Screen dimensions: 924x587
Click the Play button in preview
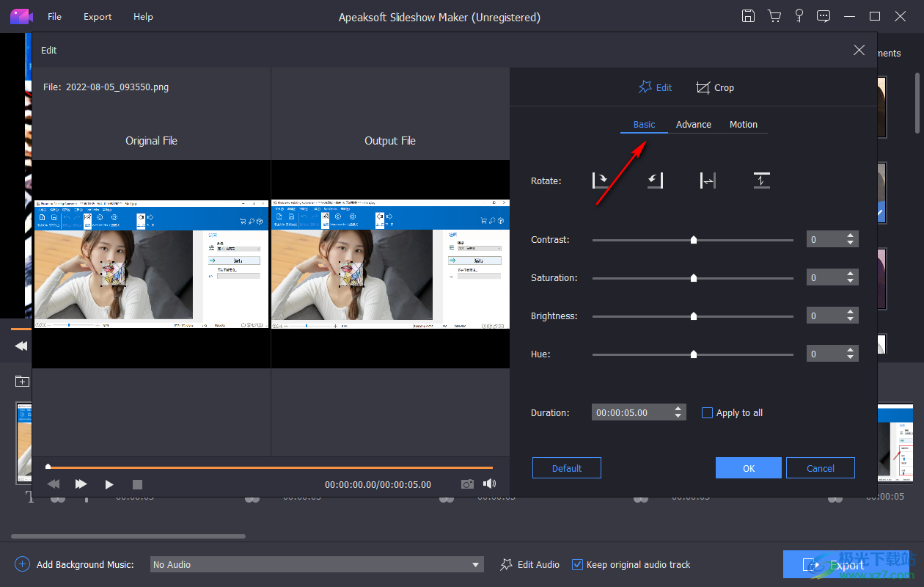[109, 484]
